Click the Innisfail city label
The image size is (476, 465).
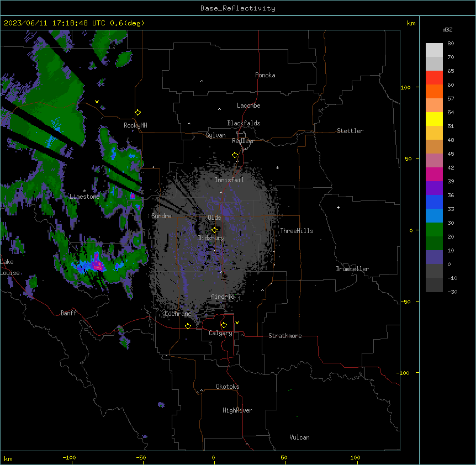[x=229, y=180]
